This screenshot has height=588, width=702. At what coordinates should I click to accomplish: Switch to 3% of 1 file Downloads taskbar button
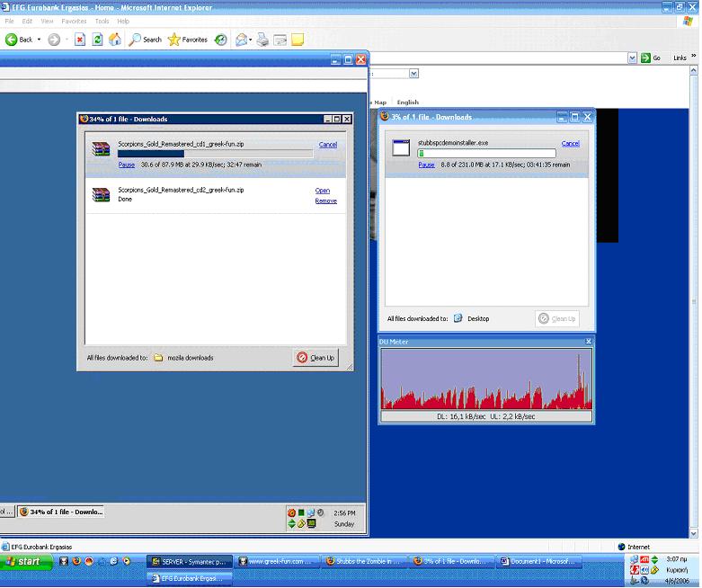point(452,562)
